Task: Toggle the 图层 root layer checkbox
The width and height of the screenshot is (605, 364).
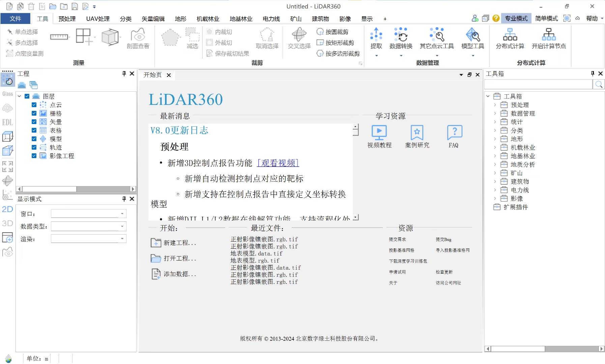Action: pyautogui.click(x=27, y=96)
